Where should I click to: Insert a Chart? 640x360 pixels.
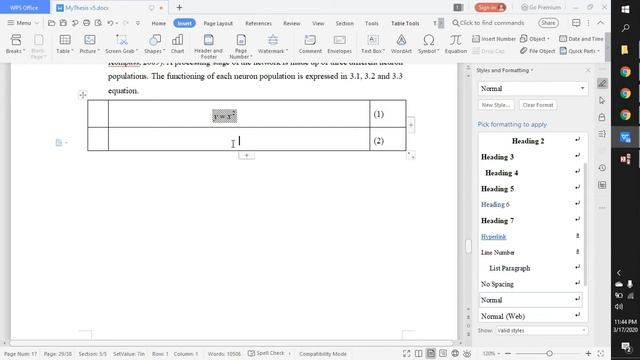point(178,44)
